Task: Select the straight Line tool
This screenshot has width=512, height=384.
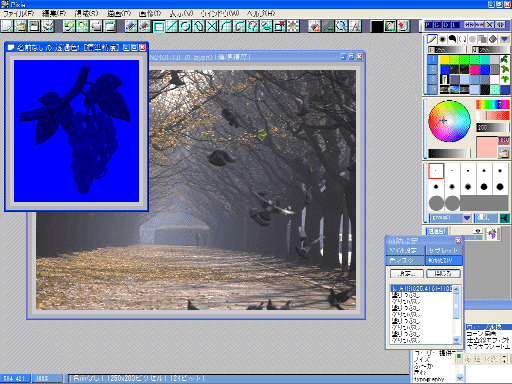Action: [x=172, y=26]
